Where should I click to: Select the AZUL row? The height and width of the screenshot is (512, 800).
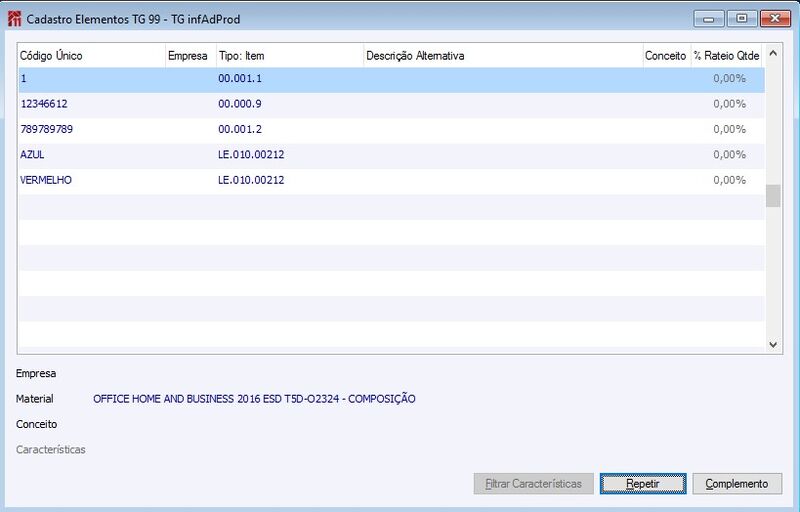pyautogui.click(x=391, y=156)
